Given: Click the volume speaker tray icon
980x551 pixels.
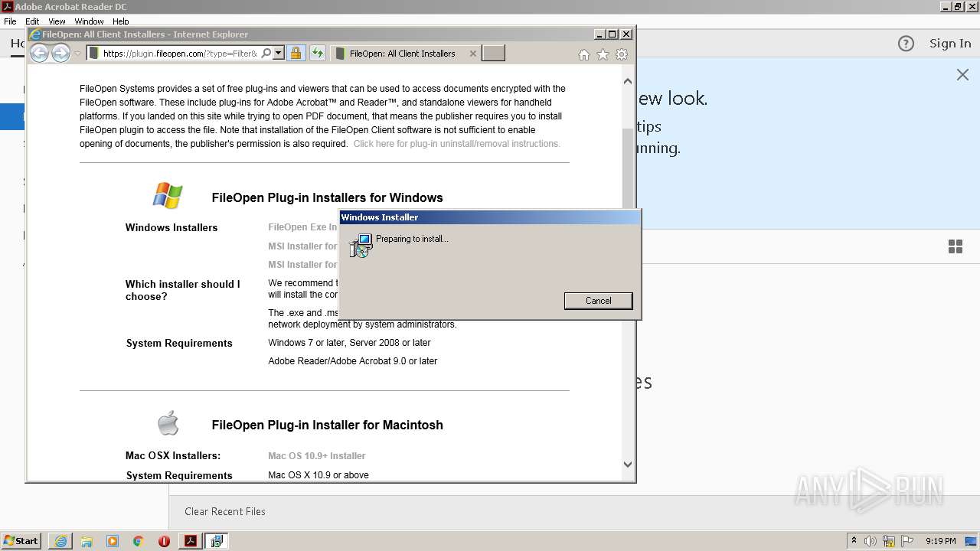Looking at the screenshot, I should 871,541.
